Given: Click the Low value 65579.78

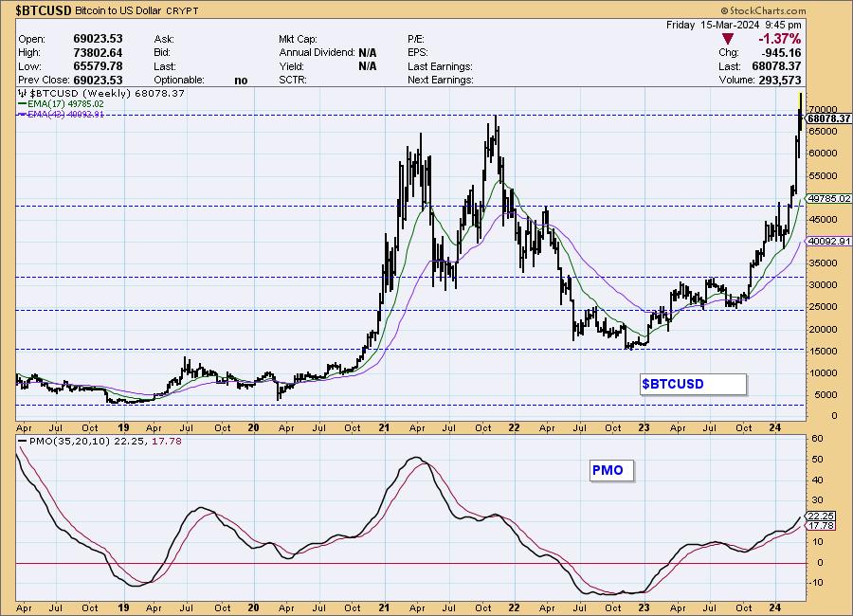Looking at the screenshot, I should point(98,66).
